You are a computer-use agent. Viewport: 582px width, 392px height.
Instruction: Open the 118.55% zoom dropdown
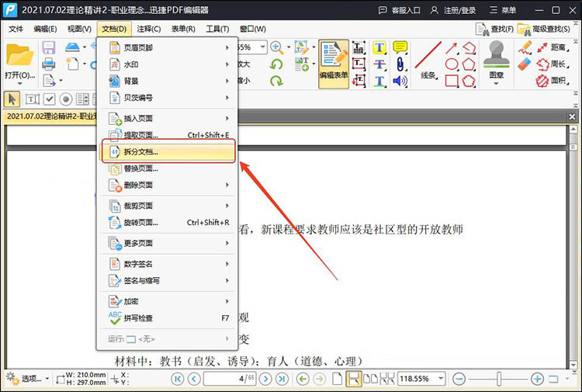(441, 379)
